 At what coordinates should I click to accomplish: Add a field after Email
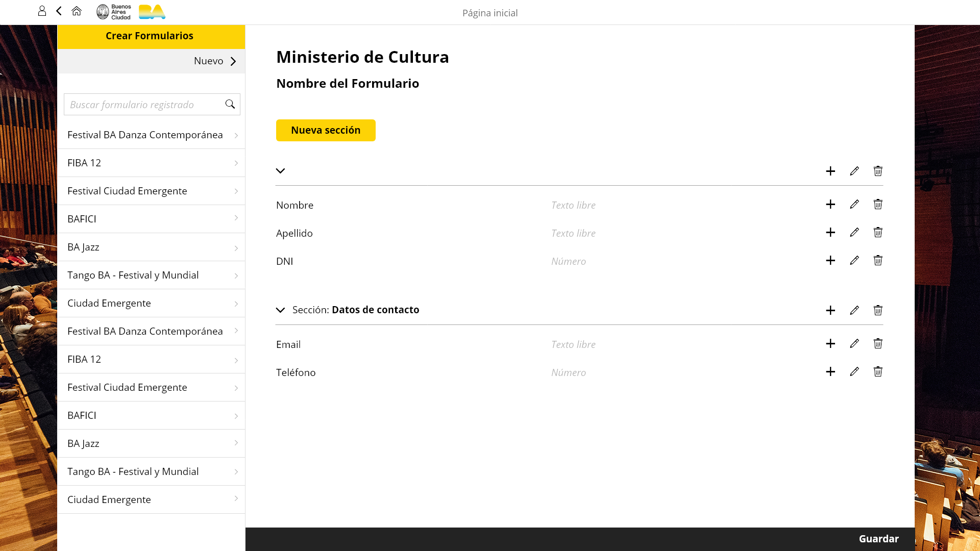(x=830, y=343)
